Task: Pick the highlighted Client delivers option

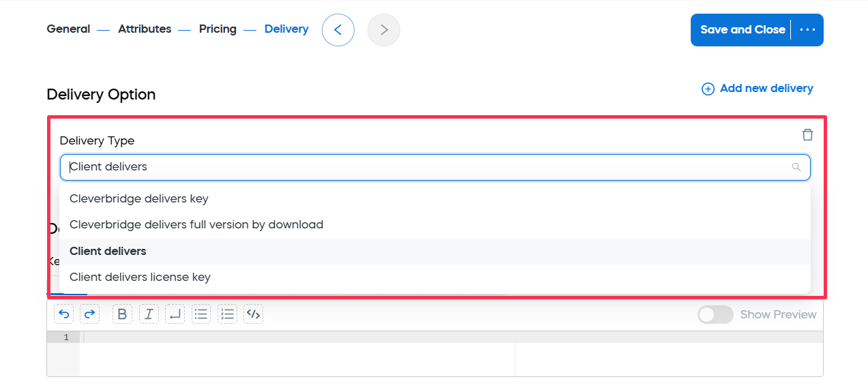Action: tap(435, 252)
